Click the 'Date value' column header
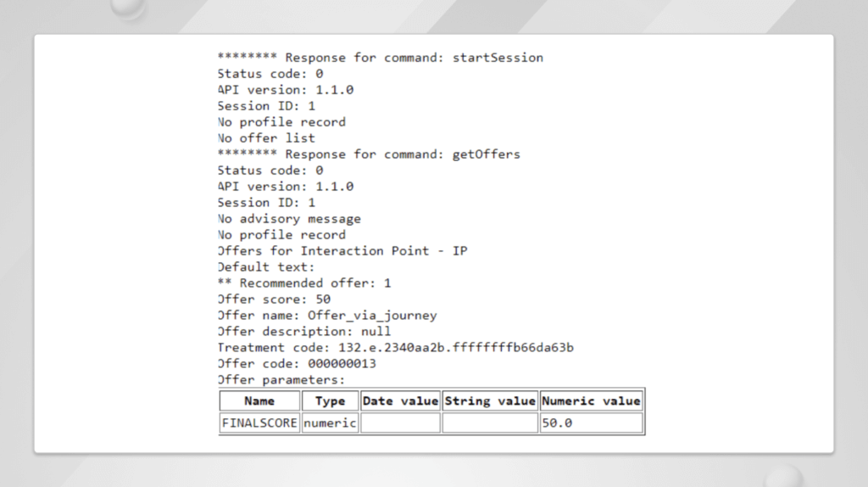The height and width of the screenshot is (487, 868). 400,401
